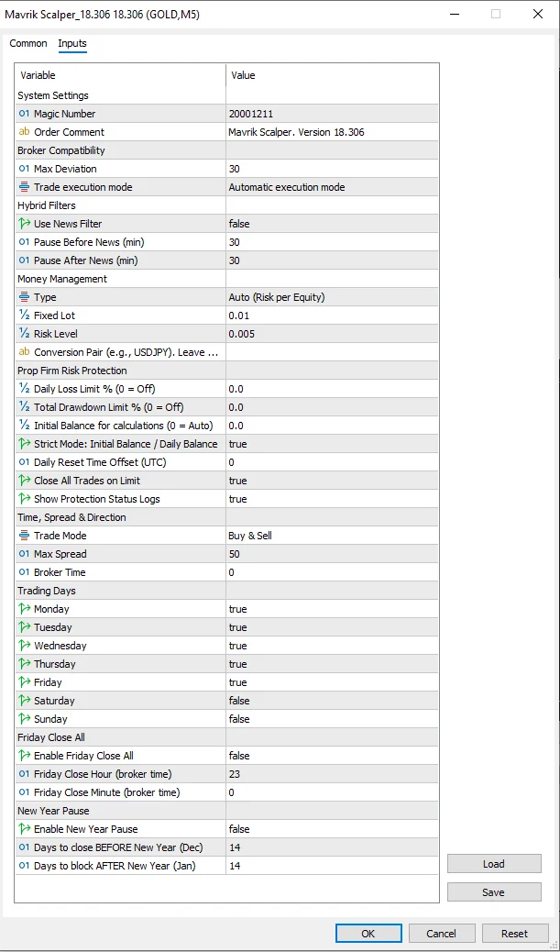
Task: Click the Days to close BEFORE New Year row
Action: coord(226,847)
